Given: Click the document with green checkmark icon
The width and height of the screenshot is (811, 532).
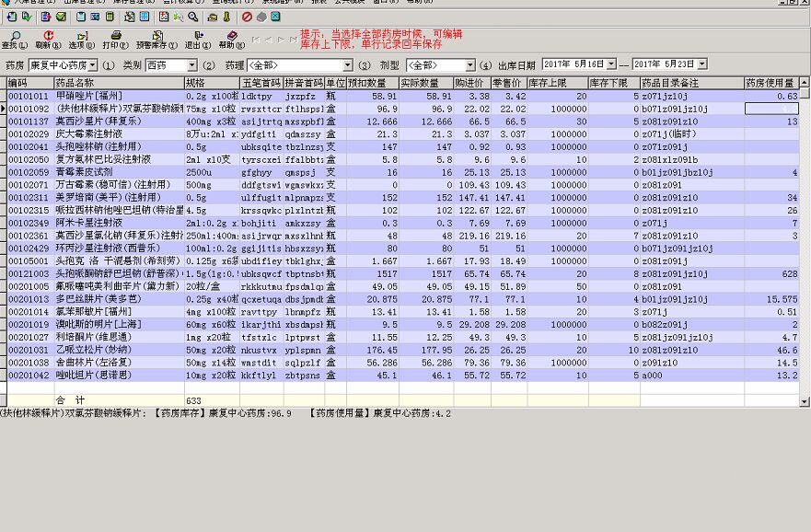Looking at the screenshot, I should pos(27,17).
